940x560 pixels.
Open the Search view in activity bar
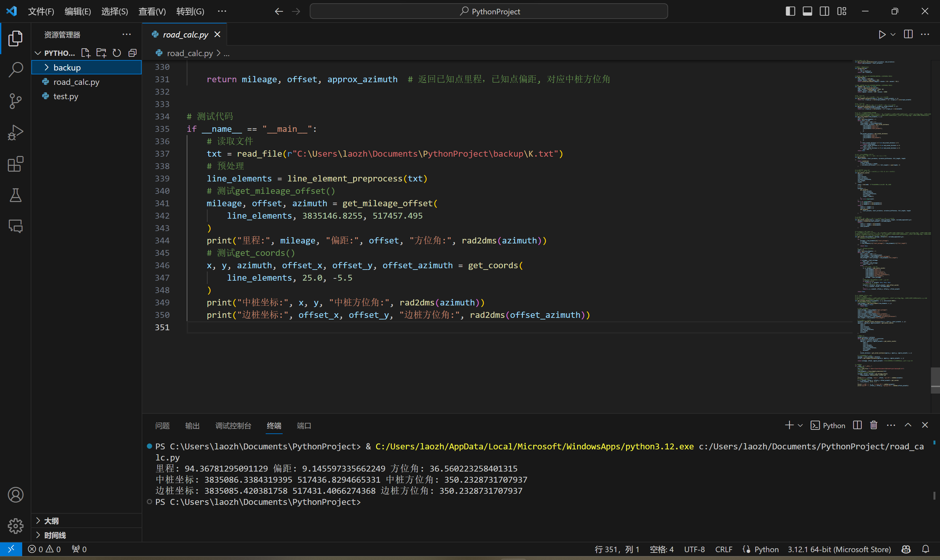[x=15, y=70]
